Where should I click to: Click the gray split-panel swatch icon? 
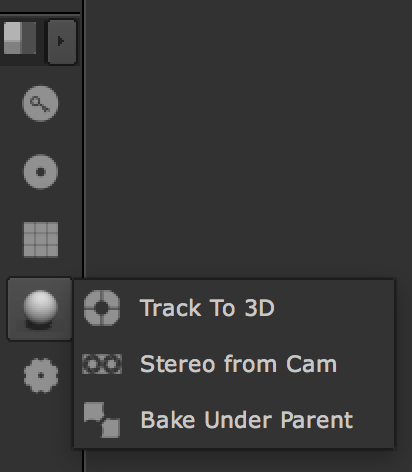coord(20,38)
